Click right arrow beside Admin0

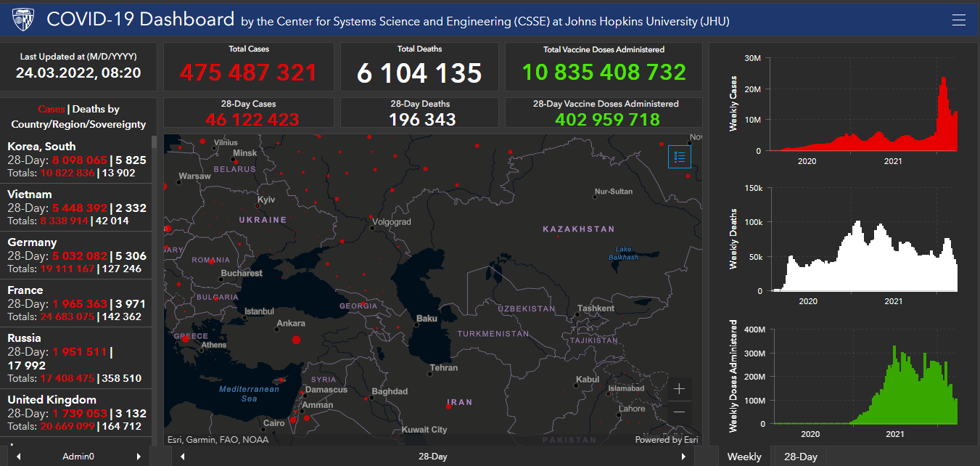point(139,457)
